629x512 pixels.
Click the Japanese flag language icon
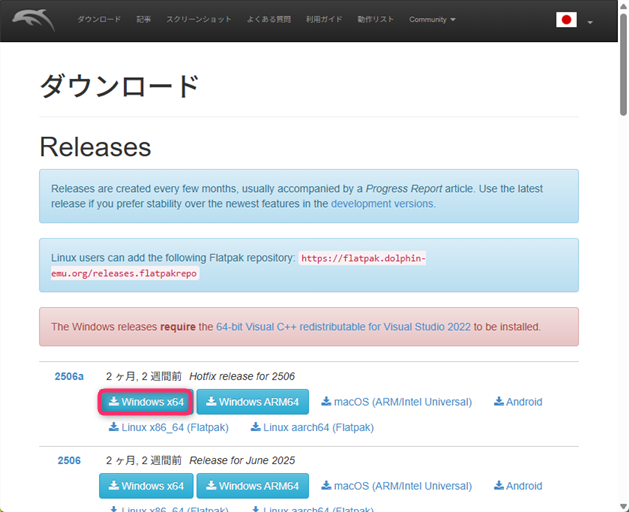566,20
